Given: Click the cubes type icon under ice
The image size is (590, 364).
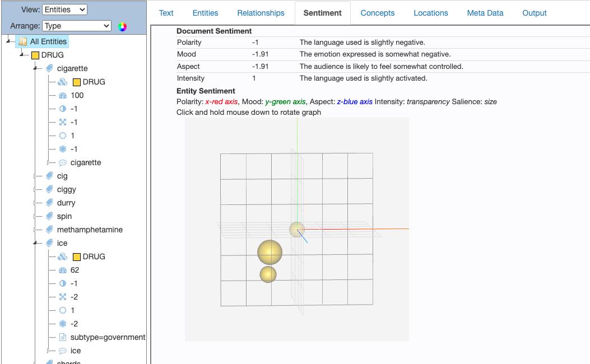Looking at the screenshot, I should (x=63, y=256).
